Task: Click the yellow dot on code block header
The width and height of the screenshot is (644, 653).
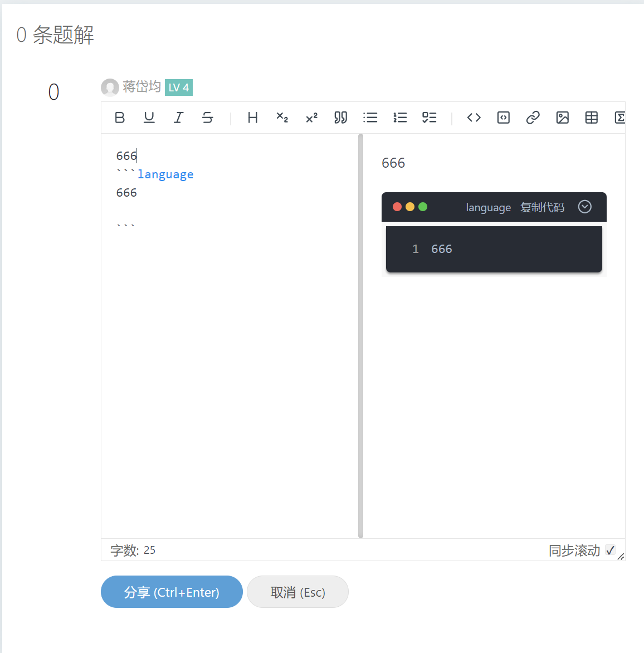Action: pyautogui.click(x=410, y=207)
